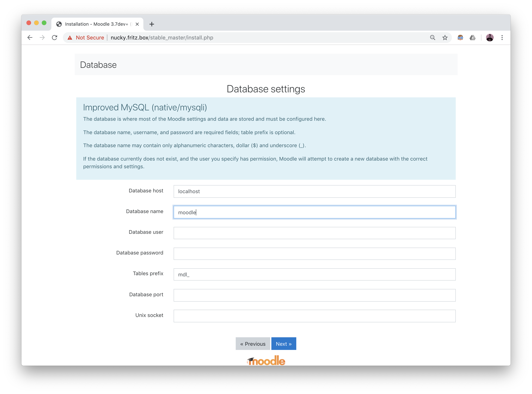
Task: Proceed with the Next button
Action: [x=284, y=344]
